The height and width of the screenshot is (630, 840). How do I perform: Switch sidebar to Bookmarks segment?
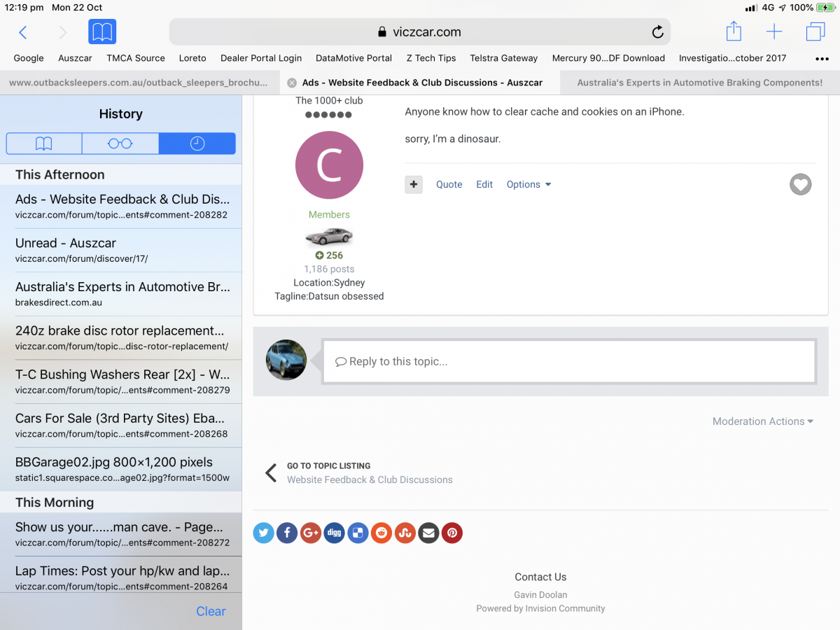[44, 143]
